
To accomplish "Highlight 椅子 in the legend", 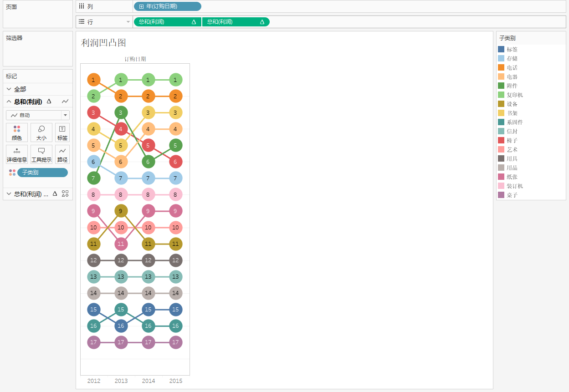I will [512, 140].
